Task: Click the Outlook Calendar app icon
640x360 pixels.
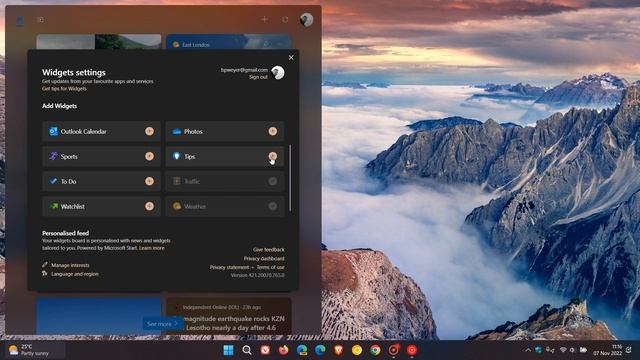Action: click(53, 131)
